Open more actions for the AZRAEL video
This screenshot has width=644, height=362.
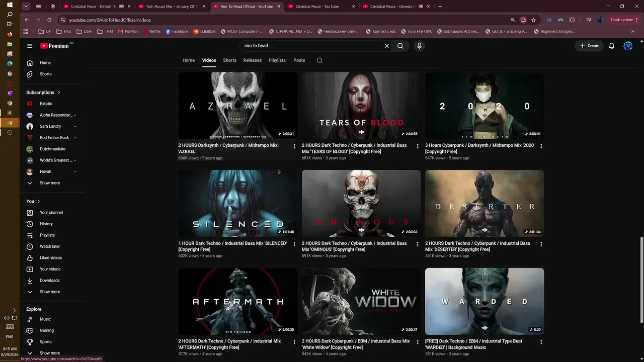294,146
